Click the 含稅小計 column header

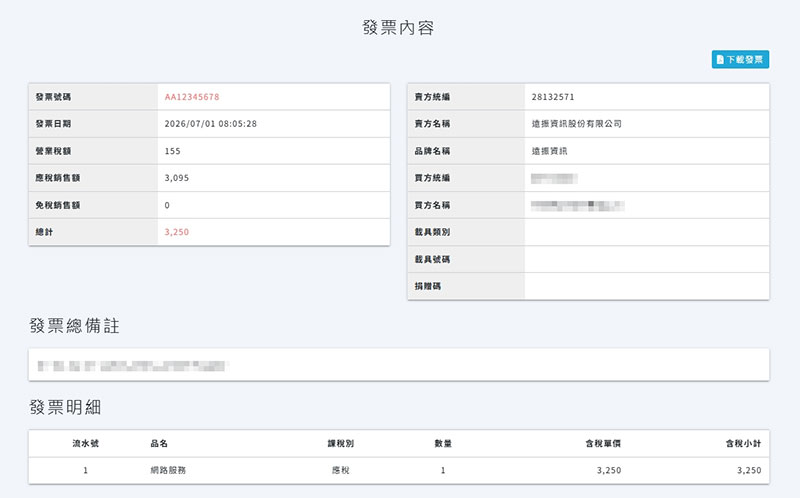743,443
